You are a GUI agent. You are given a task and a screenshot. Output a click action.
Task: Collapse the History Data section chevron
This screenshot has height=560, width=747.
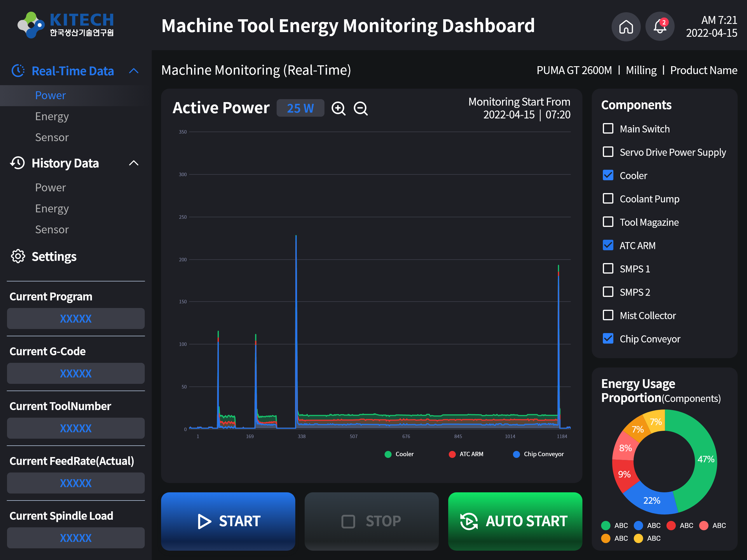134,163
